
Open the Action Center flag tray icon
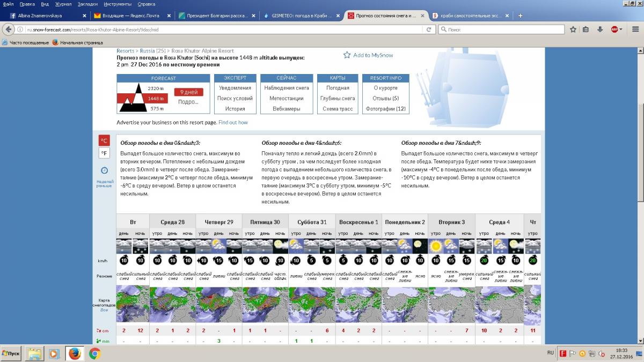point(572,353)
